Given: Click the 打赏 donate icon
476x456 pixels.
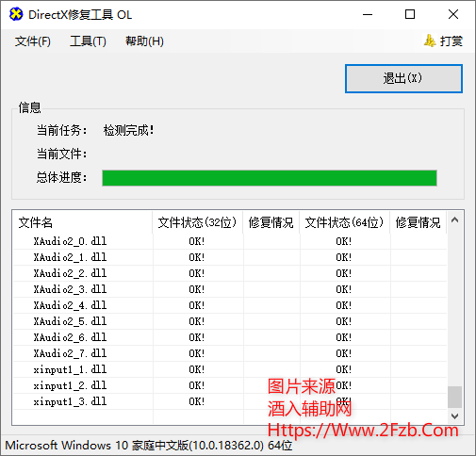Looking at the screenshot, I should click(430, 41).
